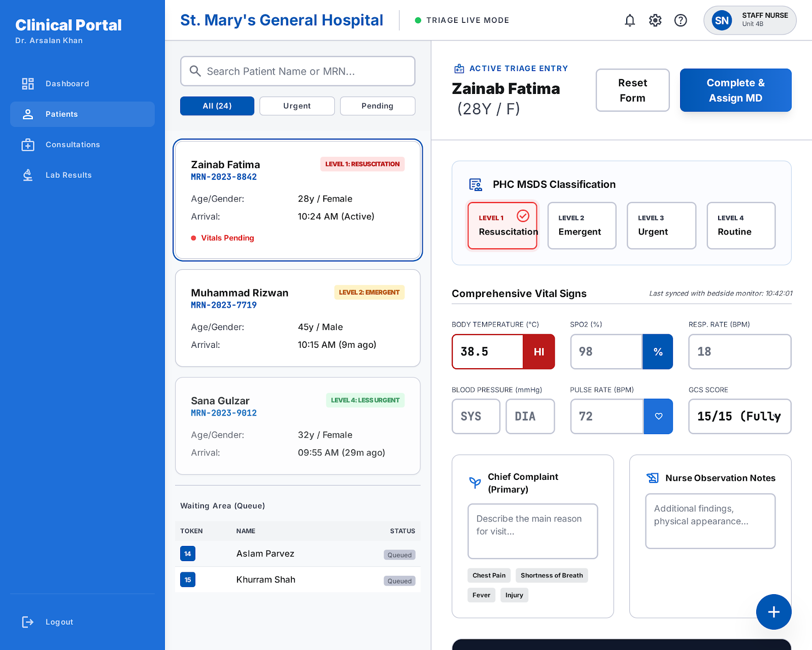This screenshot has width=812, height=650.
Task: Click the SN staff nurse avatar
Action: click(722, 20)
